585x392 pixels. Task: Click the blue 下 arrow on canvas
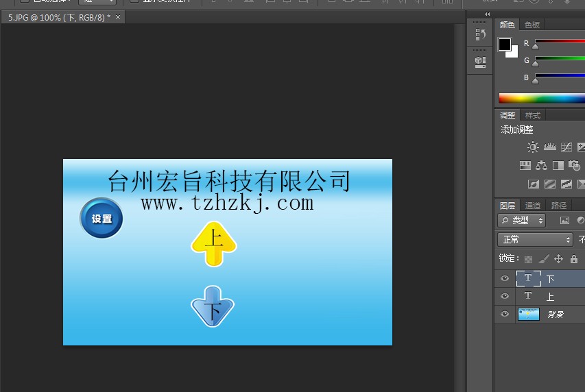pos(213,306)
